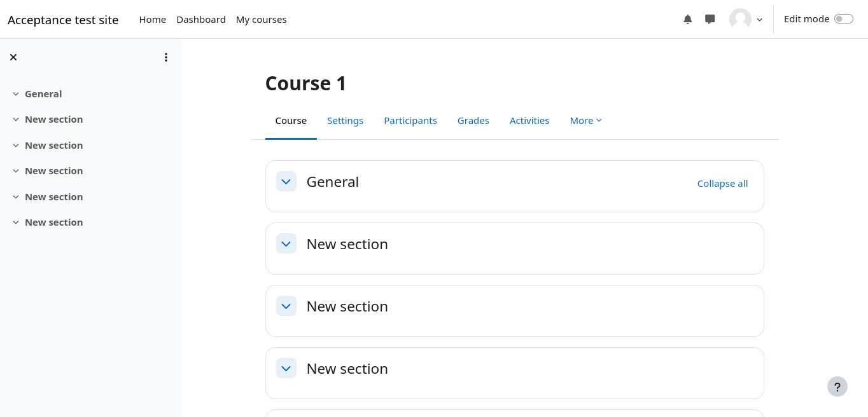Select the General item in course index
868x417 pixels.
point(43,94)
